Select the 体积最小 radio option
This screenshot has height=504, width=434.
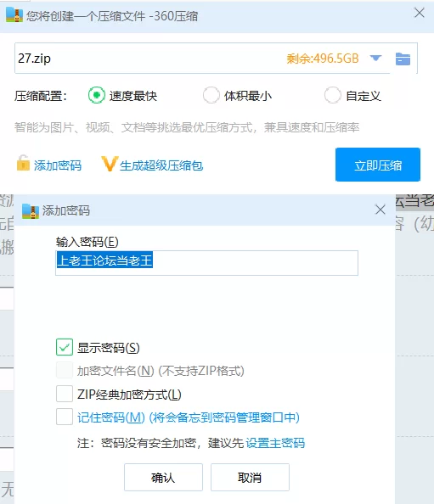[211, 96]
